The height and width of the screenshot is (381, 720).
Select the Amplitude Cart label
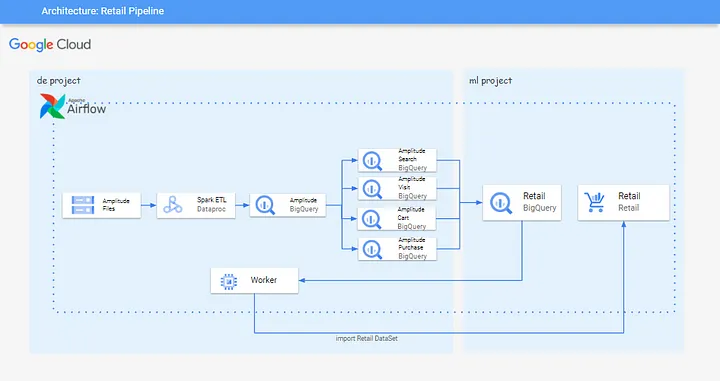click(411, 213)
